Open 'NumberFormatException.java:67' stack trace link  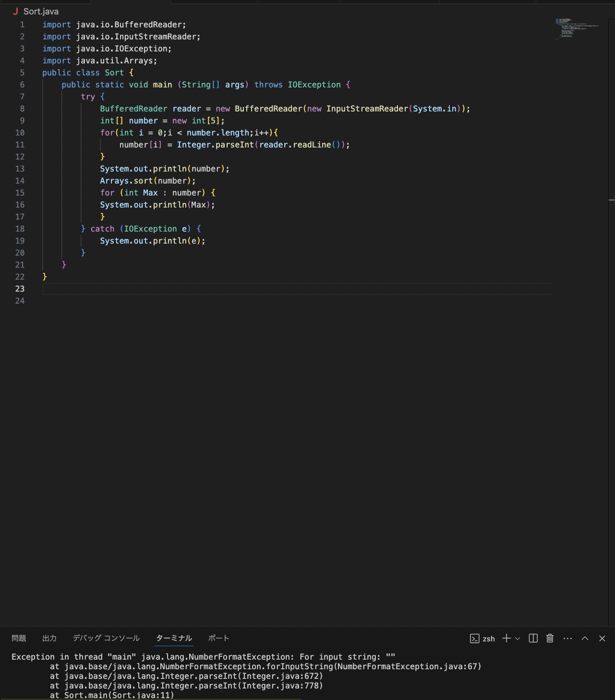click(x=407, y=666)
